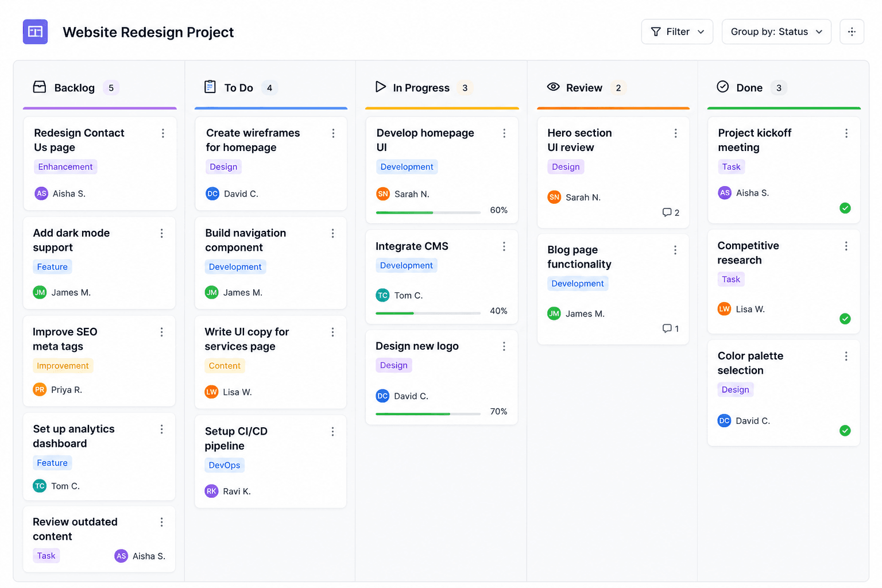This screenshot has height=588, width=882.
Task: Click Feature tag on dark mode card
Action: pyautogui.click(x=52, y=266)
